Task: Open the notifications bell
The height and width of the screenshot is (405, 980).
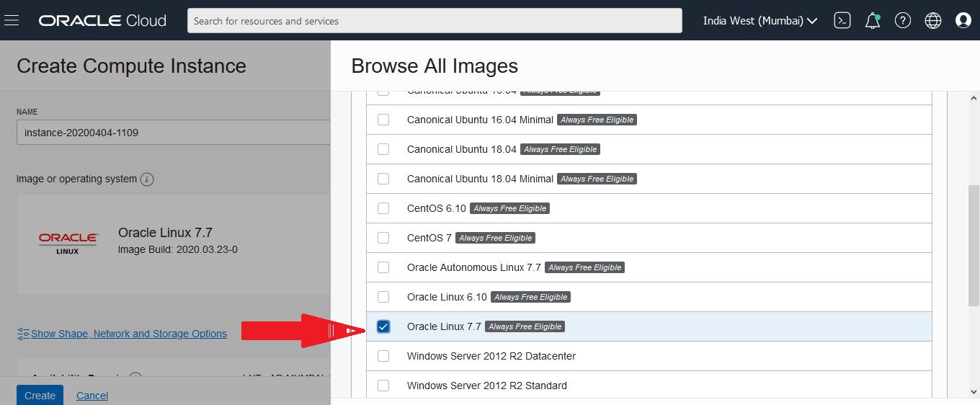Action: (x=873, y=21)
